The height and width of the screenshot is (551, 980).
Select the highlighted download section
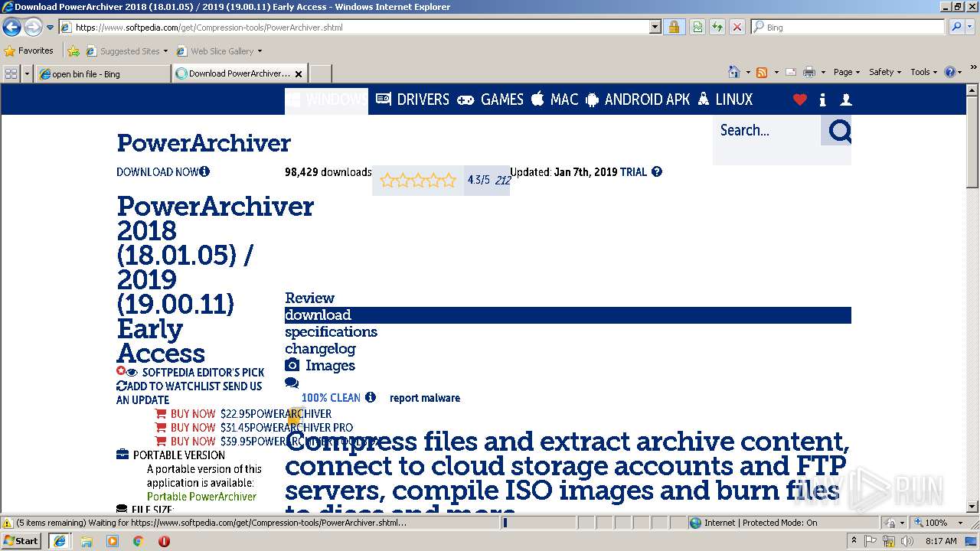(568, 315)
